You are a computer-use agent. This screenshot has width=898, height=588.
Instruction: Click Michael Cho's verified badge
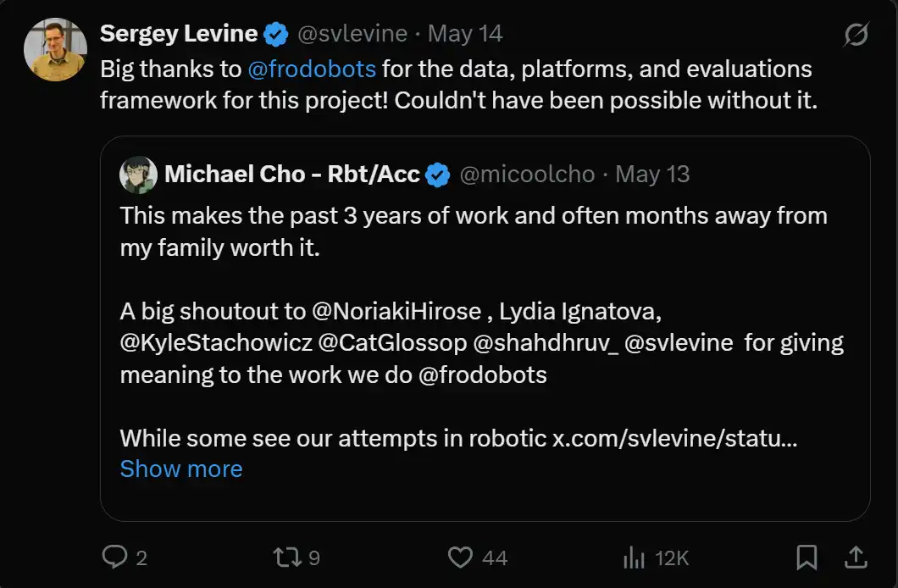click(438, 175)
